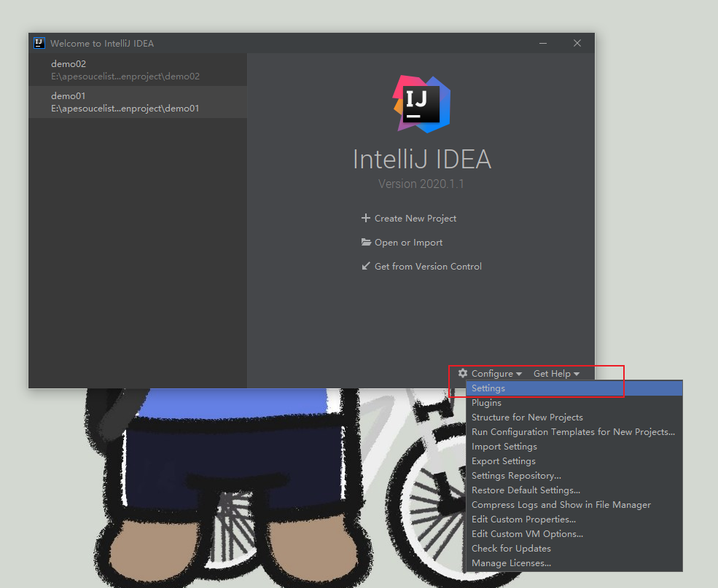The height and width of the screenshot is (588, 718).
Task: Choose Compress Logs and Show in File Manager
Action: click(x=574, y=505)
